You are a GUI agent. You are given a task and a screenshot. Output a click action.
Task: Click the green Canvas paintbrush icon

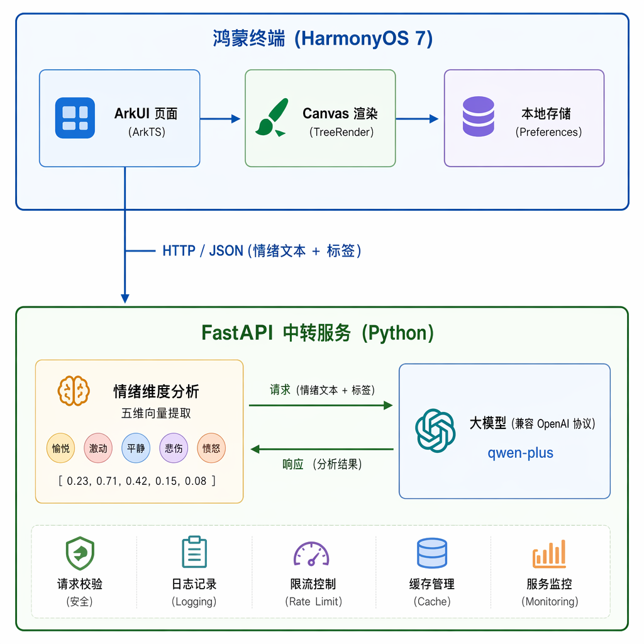tap(272, 118)
